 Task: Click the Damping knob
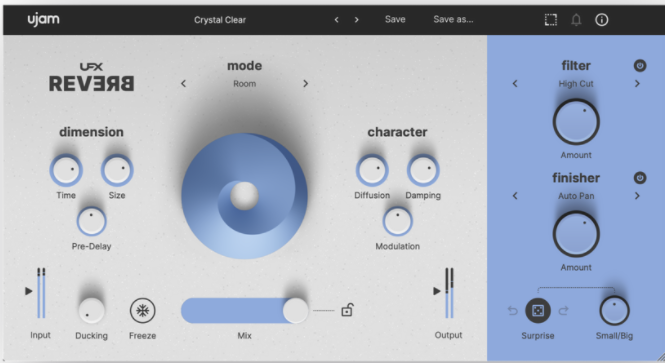(423, 170)
